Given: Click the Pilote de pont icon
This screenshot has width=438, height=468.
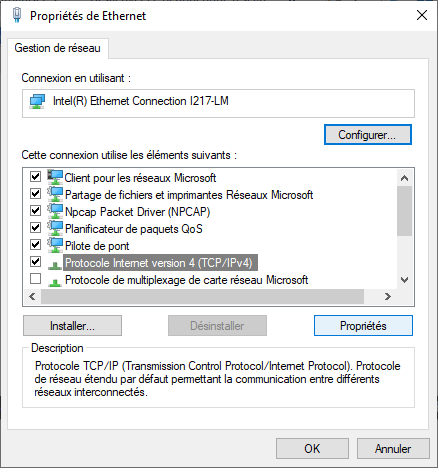Looking at the screenshot, I should point(55,245).
